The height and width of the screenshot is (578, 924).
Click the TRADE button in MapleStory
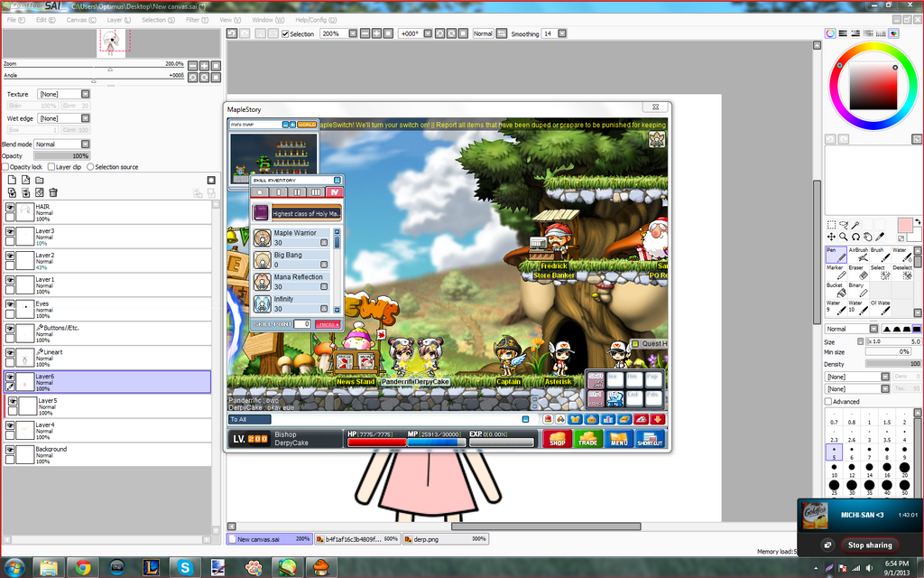(587, 440)
